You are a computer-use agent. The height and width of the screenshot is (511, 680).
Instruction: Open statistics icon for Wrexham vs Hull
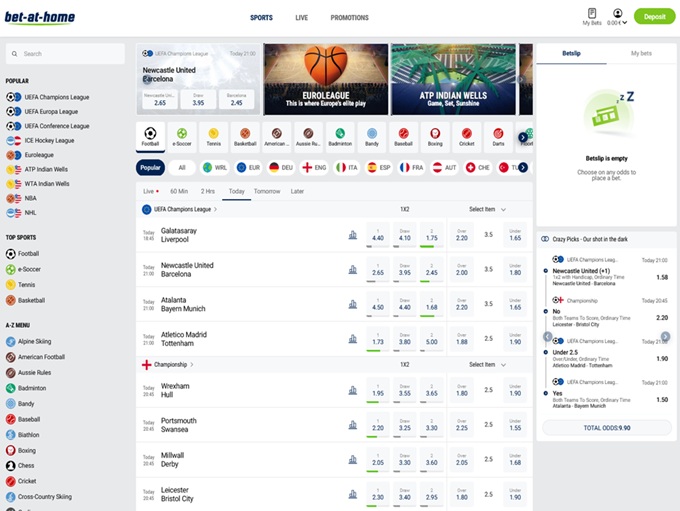(352, 390)
